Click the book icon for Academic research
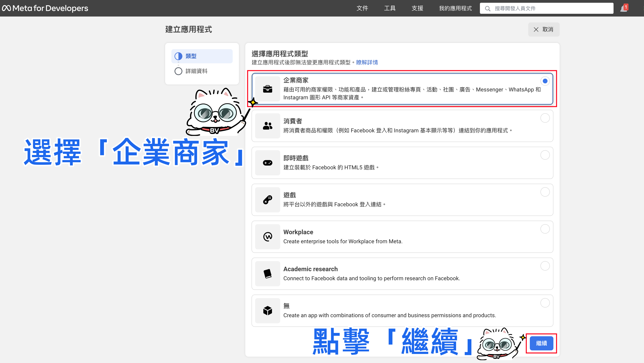 pos(267,274)
